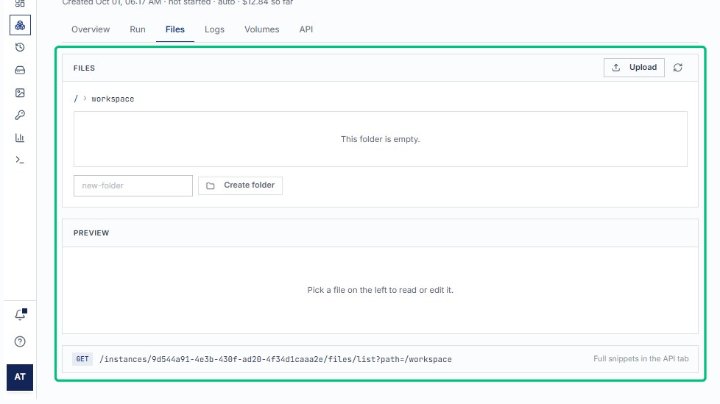
Task: Open the storage drive icon in sidebar
Action: [20, 70]
